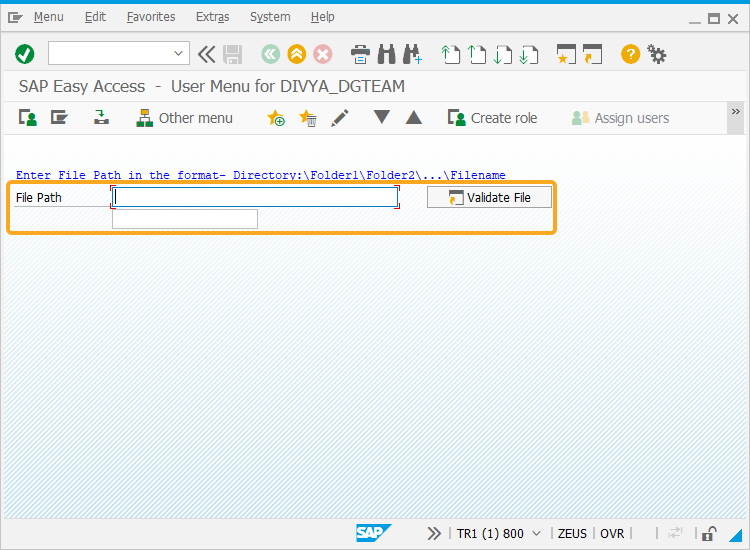This screenshot has width=750, height=550.
Task: Click Move Favorites Up triangle
Action: click(414, 117)
